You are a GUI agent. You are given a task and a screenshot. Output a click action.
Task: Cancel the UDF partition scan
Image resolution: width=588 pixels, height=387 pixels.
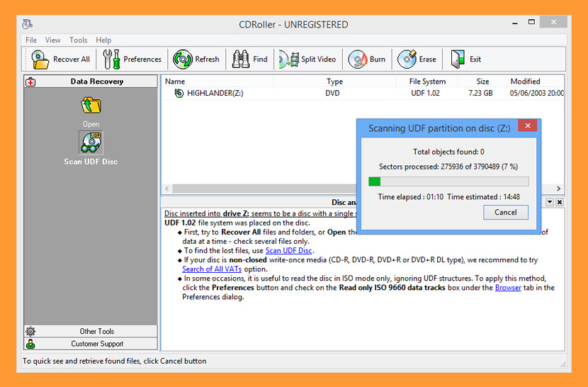point(506,212)
